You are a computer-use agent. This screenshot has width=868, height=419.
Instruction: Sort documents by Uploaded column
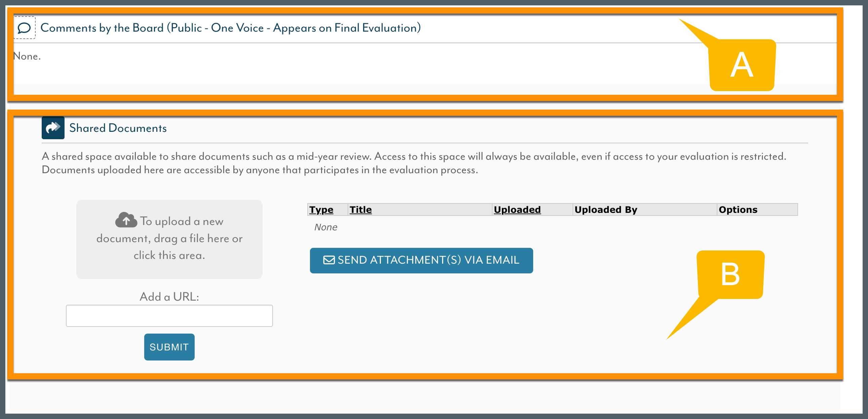(x=517, y=210)
